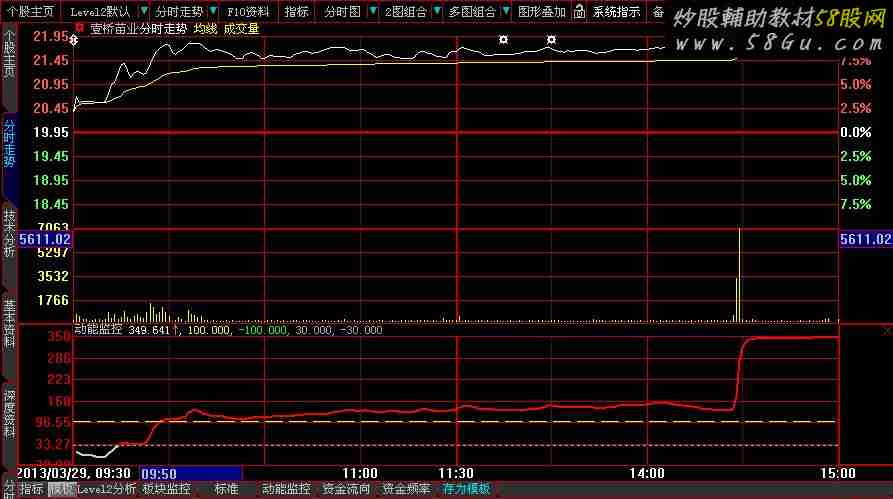Click the diamond marker icon at chart top-left

tap(74, 40)
